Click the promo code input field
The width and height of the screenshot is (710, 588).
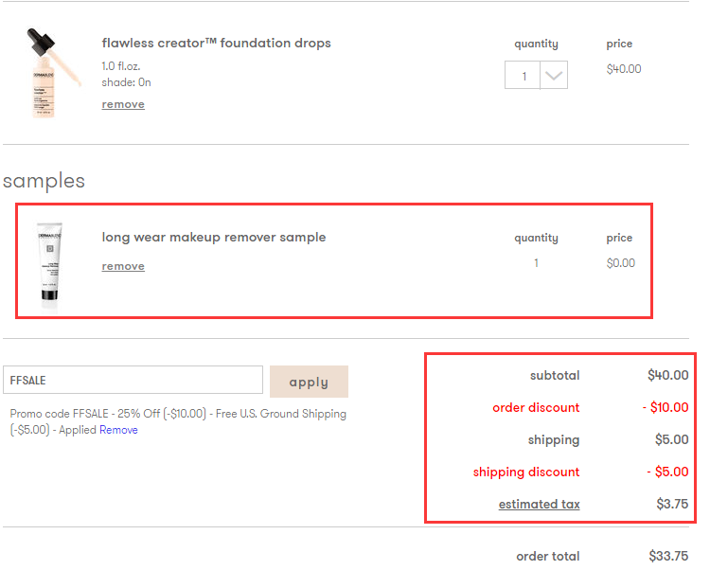click(133, 380)
